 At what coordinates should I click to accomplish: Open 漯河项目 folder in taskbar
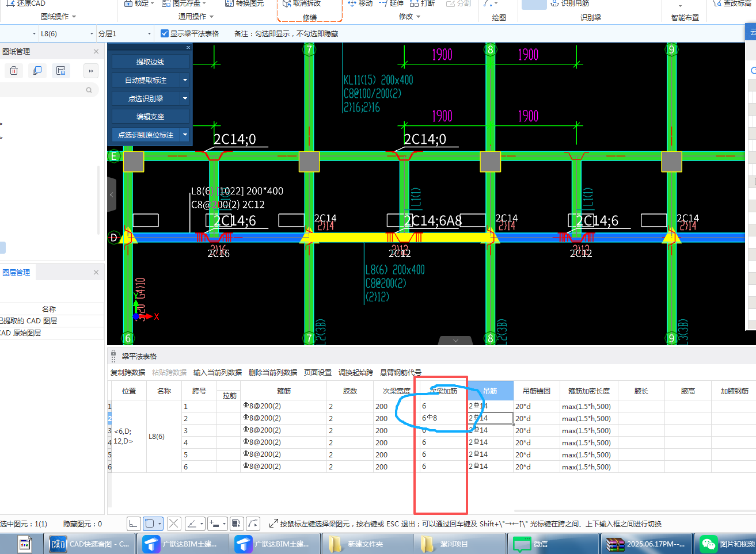[459, 544]
